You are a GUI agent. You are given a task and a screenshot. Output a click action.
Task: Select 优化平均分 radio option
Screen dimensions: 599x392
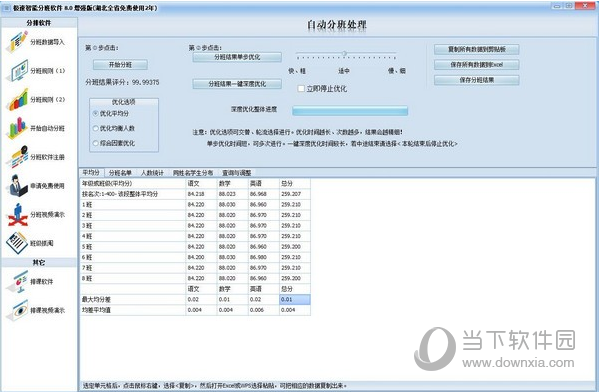click(96, 113)
